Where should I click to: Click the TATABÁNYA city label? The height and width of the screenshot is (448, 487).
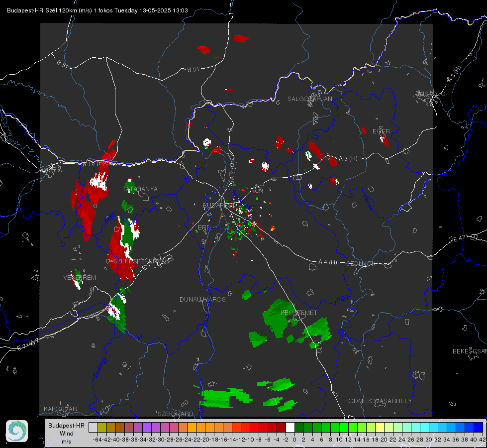click(x=140, y=189)
